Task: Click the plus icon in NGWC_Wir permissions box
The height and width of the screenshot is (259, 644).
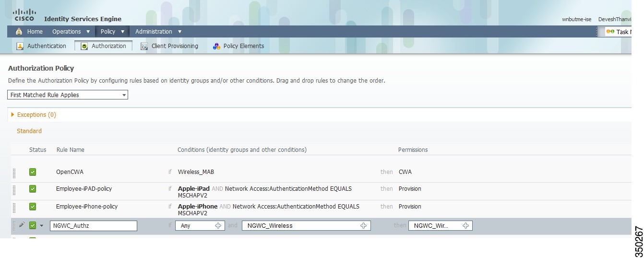Action: click(465, 225)
